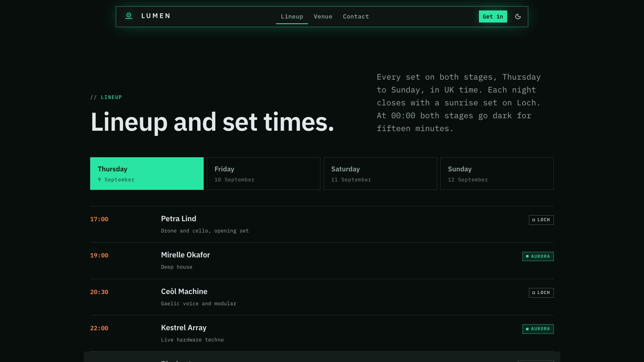This screenshot has height=362, width=644.
Task: Toggle dark mode moon icon
Action: coord(518,16)
